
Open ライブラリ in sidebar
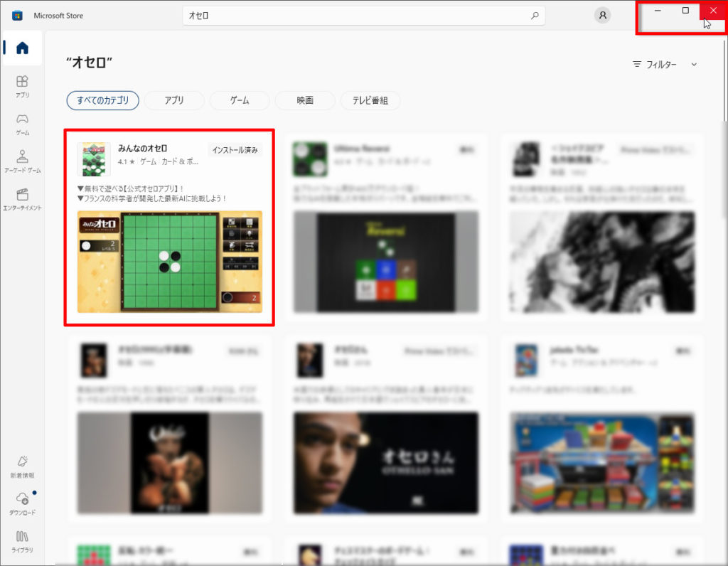22,540
